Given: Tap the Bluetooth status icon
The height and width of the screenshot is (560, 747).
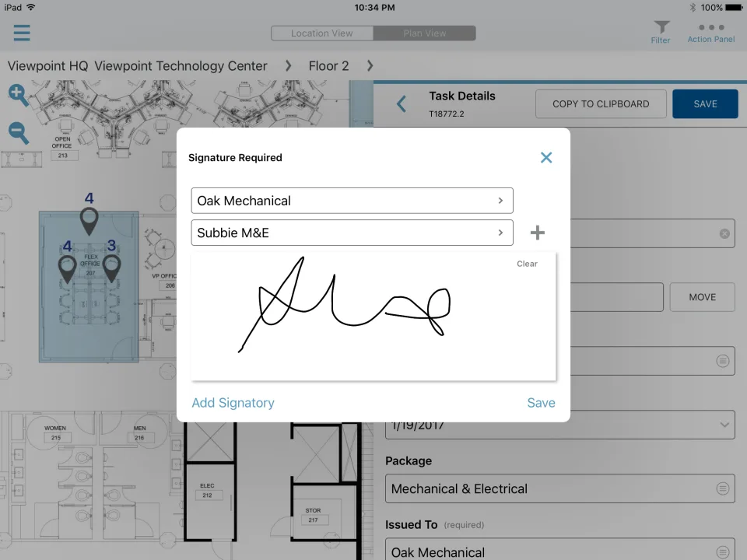Looking at the screenshot, I should (x=693, y=7).
